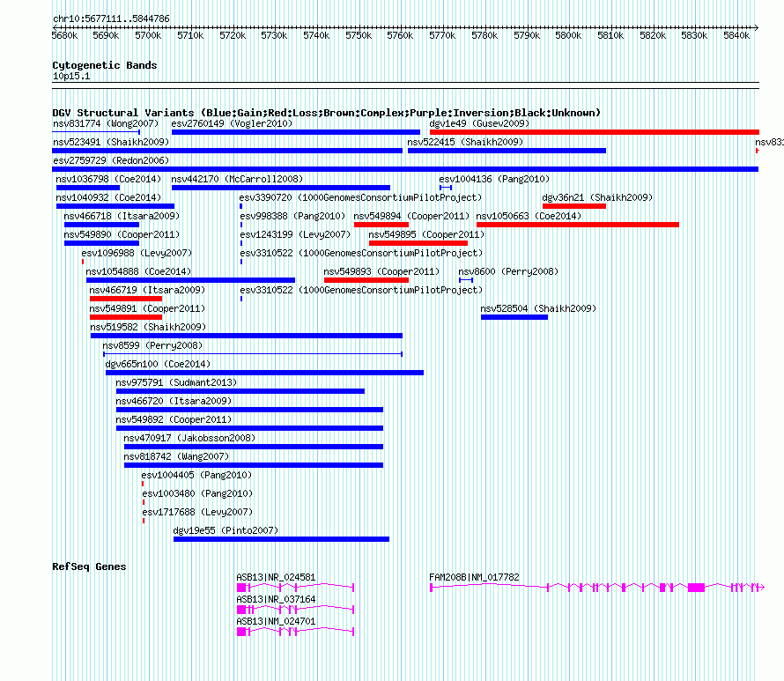Select the nsv1054888 (Coe2014) label
The image size is (784, 681).
pyautogui.click(x=138, y=271)
